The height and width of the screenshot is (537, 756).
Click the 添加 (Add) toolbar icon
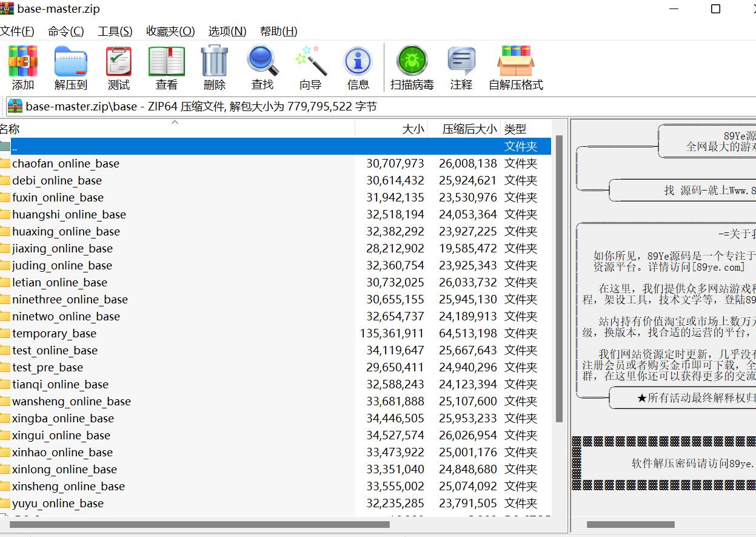coord(23,61)
